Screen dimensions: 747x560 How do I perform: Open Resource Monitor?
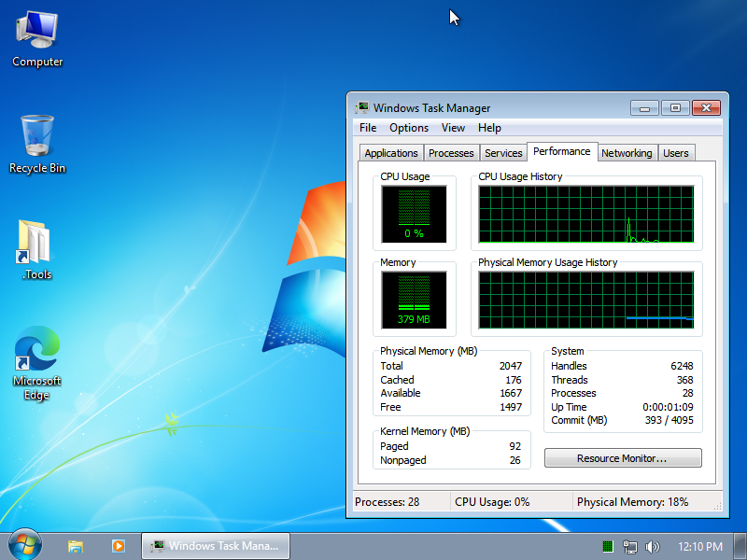click(623, 457)
